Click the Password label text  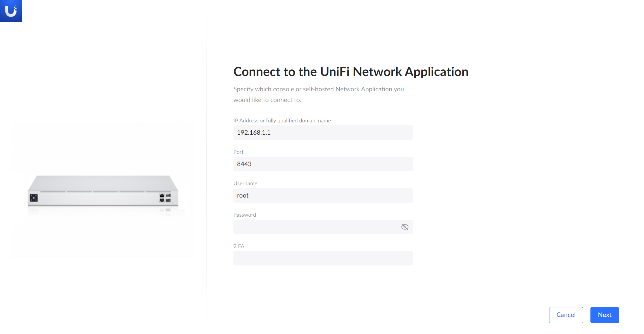coord(244,215)
